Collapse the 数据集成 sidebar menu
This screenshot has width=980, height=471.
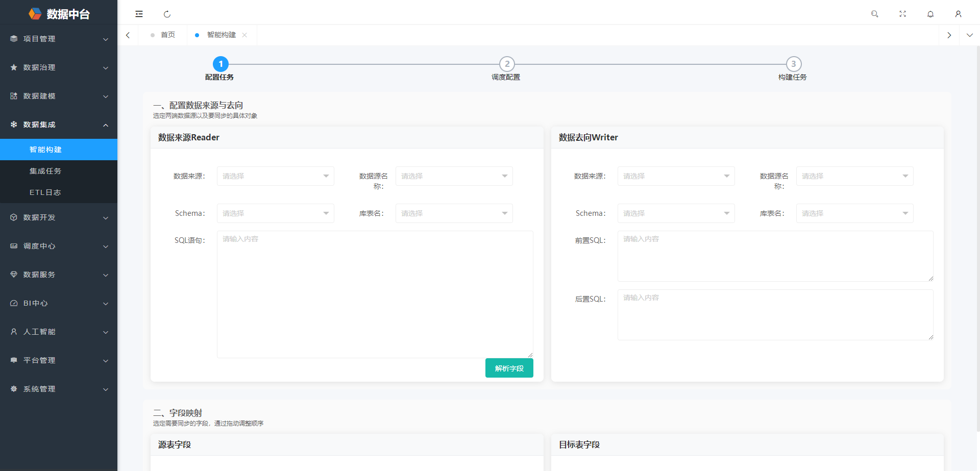point(59,125)
